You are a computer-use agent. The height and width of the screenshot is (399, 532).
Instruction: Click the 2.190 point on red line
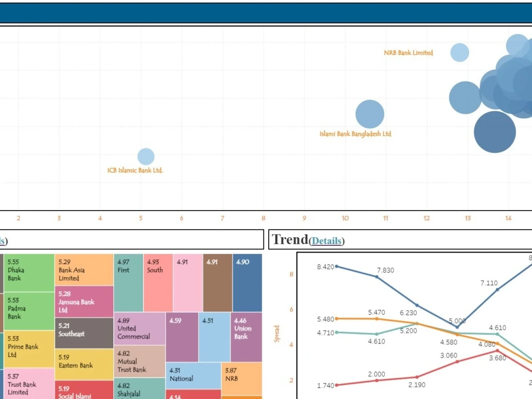(x=417, y=377)
